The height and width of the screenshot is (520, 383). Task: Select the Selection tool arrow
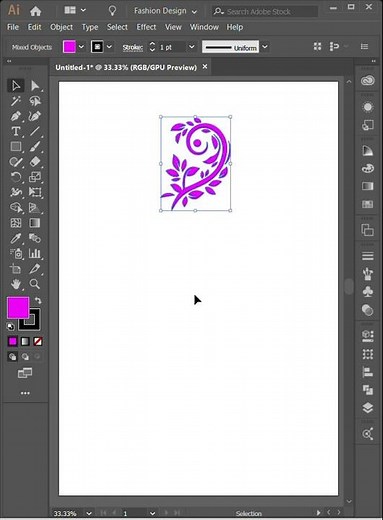coord(16,86)
